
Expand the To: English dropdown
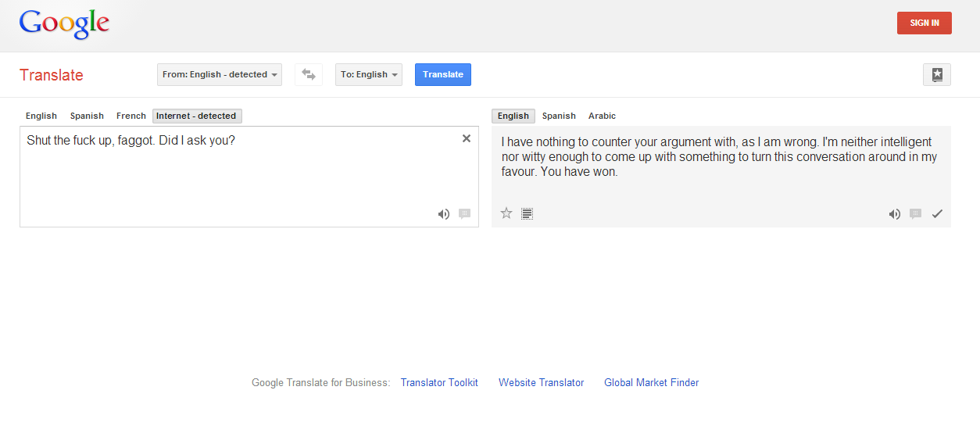coord(369,74)
